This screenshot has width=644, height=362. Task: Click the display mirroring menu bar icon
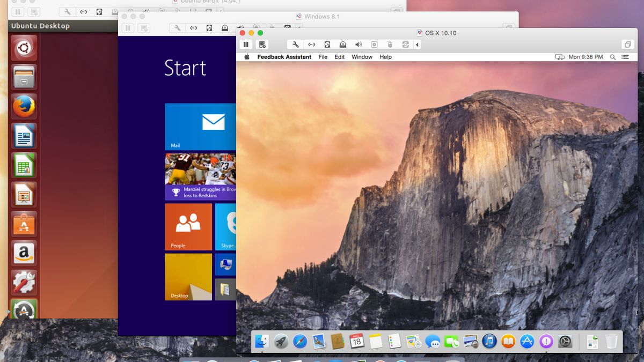coord(560,57)
